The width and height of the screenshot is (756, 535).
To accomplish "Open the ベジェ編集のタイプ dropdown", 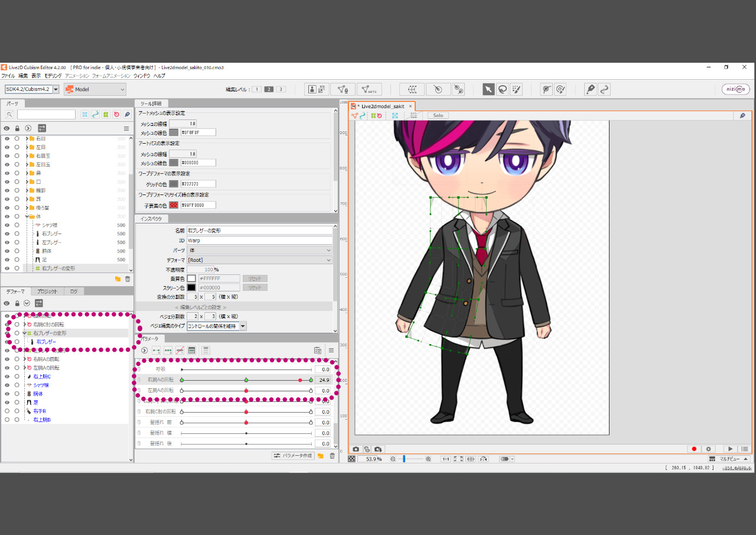I will (x=217, y=326).
